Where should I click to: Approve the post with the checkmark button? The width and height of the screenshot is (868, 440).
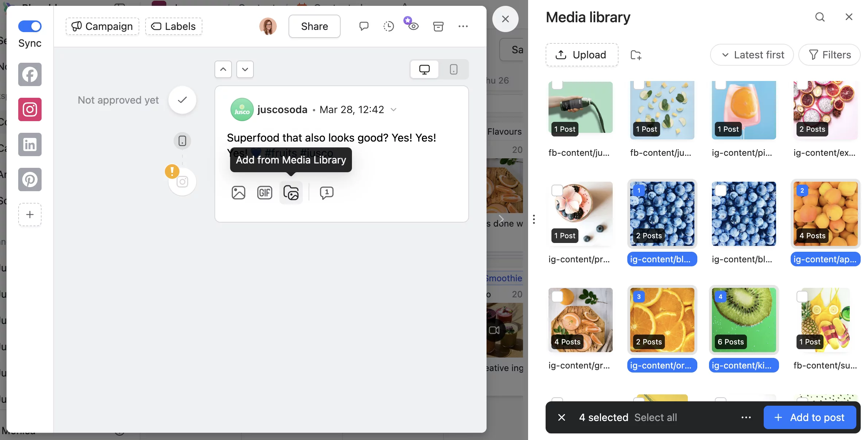pyautogui.click(x=182, y=100)
